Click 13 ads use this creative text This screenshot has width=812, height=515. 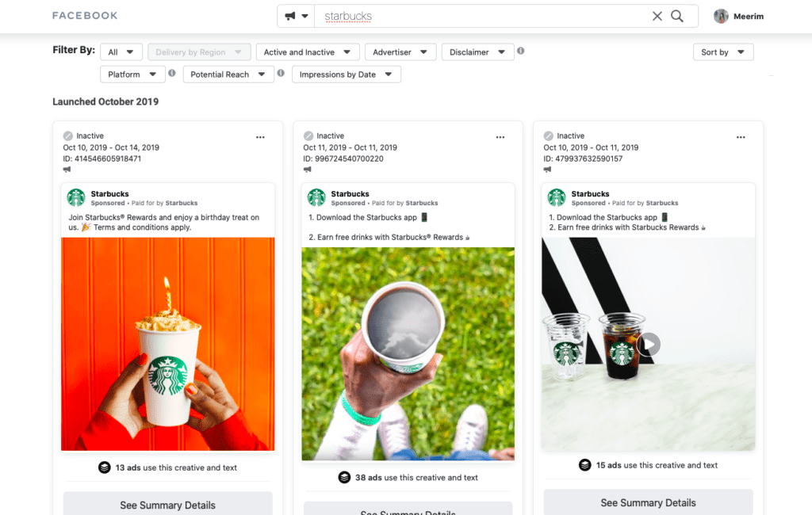click(x=176, y=467)
